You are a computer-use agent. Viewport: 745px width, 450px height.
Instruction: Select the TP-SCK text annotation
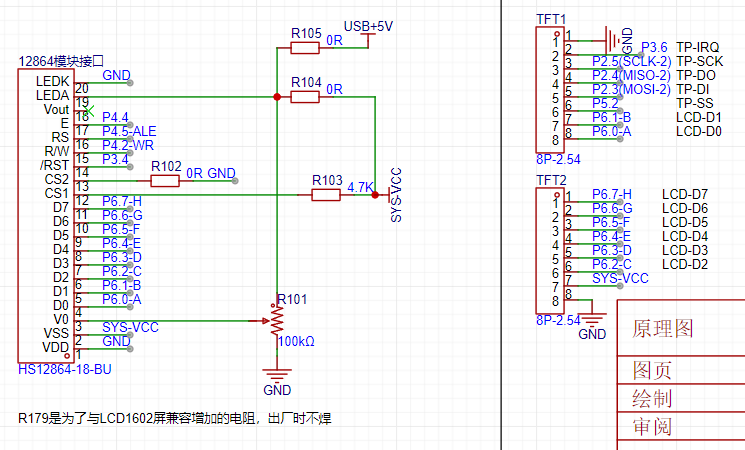tap(700, 61)
